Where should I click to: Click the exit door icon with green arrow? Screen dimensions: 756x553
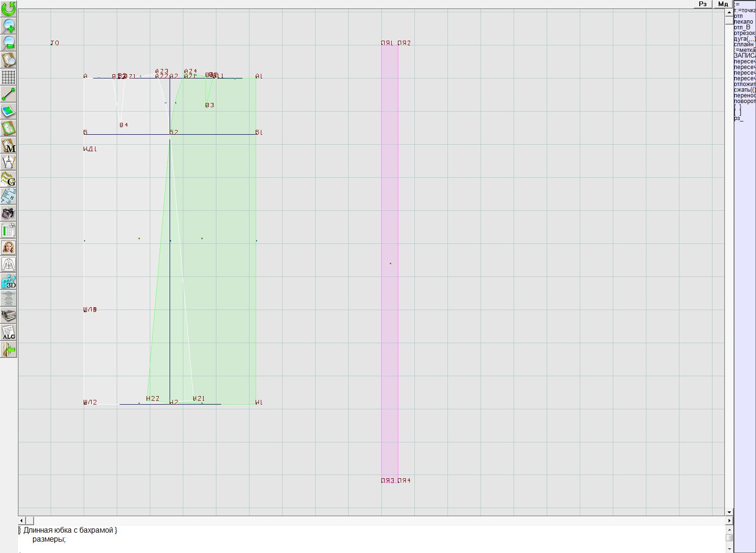(9, 350)
